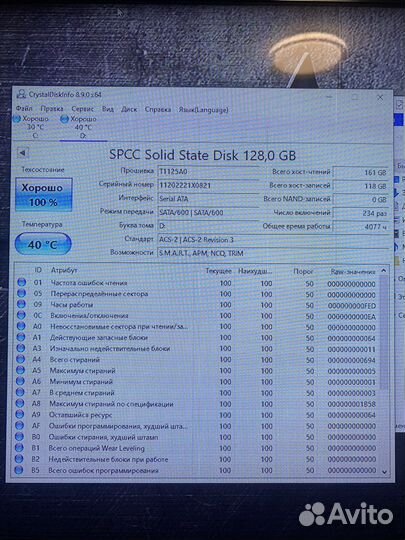Click the ACS-2 Revision 3 standard field
Image resolution: width=405 pixels, height=540 pixels.
click(273, 240)
